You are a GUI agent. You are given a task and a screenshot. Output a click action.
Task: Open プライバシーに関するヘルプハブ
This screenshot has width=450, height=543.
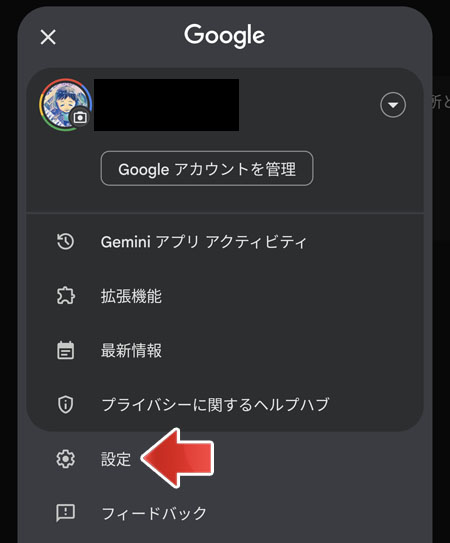[215, 404]
